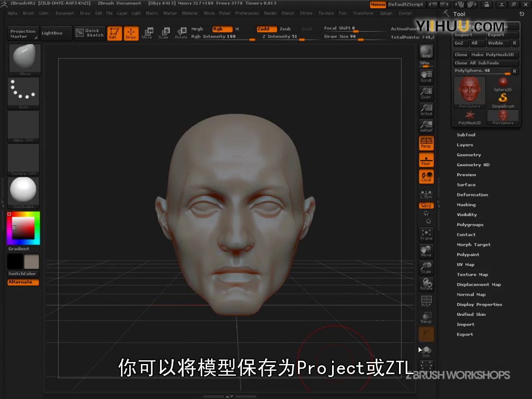The height and width of the screenshot is (399, 532).
Task: Activate the Quick Sketch mode
Action: [89, 33]
